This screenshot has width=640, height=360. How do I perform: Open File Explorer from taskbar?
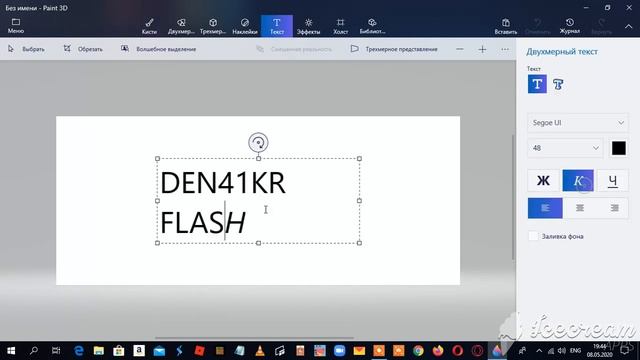tap(98, 351)
